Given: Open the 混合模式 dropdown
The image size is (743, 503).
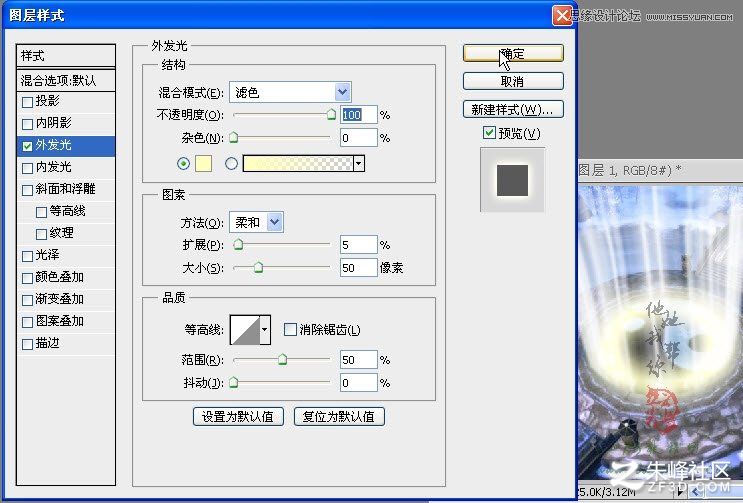Looking at the screenshot, I should 290,92.
